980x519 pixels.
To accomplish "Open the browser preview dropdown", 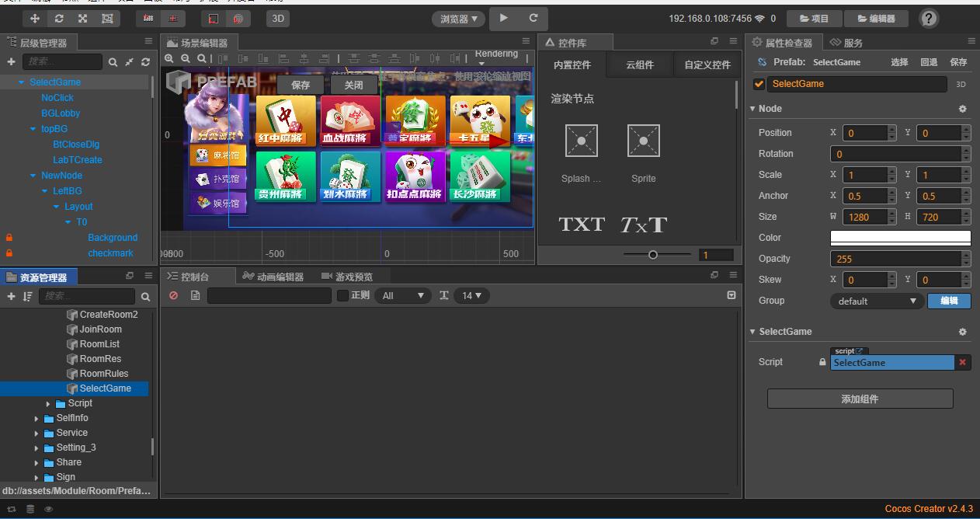I will (x=458, y=19).
